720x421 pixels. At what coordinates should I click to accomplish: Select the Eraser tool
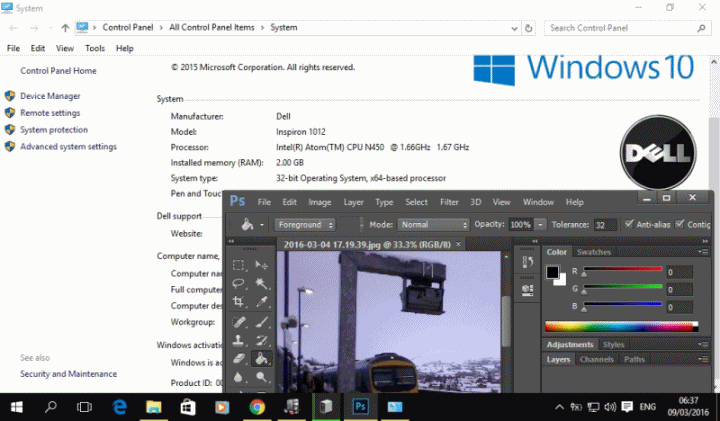[x=238, y=358]
